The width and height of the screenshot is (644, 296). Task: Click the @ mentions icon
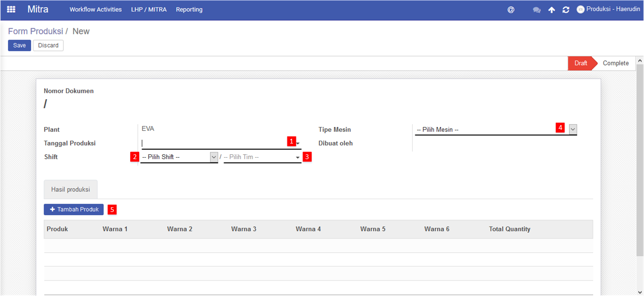pos(510,9)
